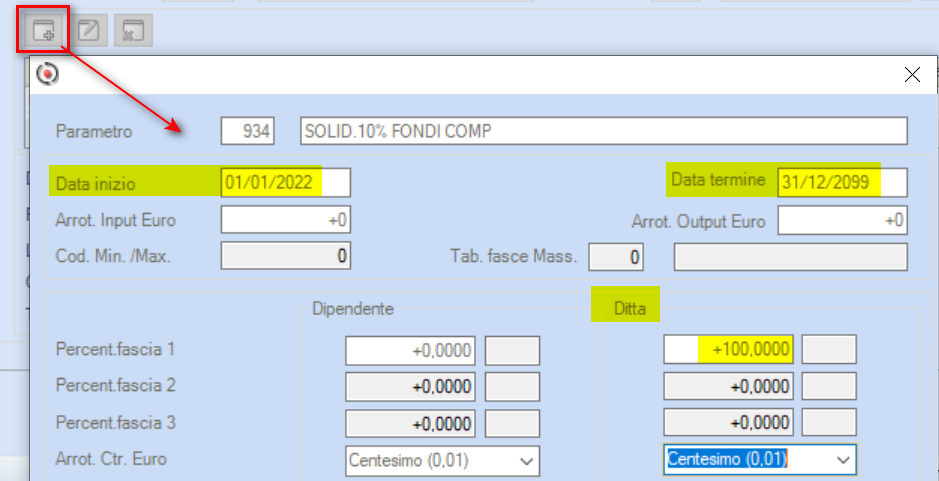Click the Data termine date field

click(843, 183)
